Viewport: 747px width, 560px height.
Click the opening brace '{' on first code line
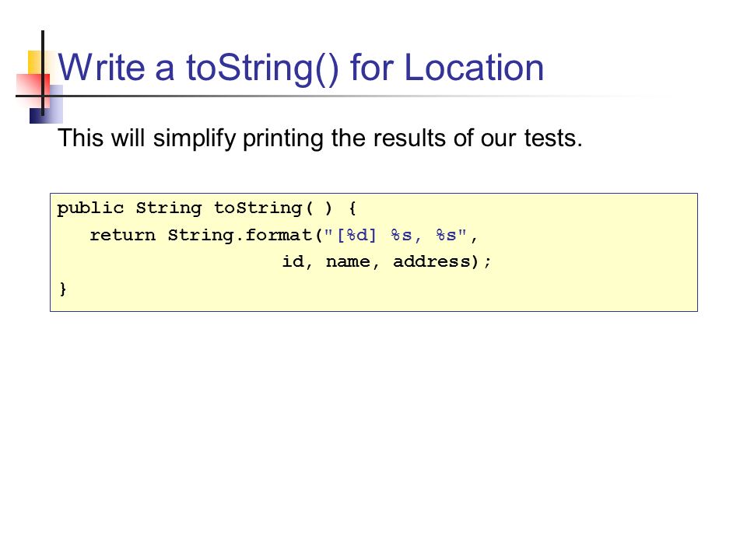point(352,208)
